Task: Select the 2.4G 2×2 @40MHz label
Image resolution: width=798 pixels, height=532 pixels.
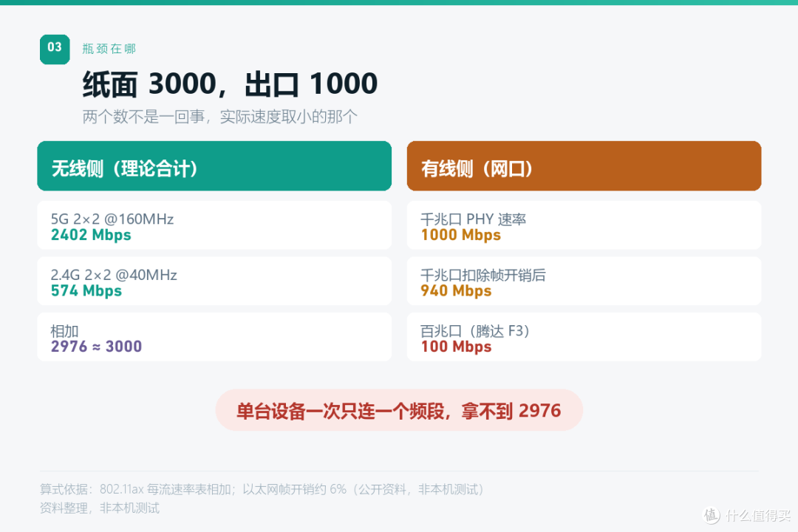Action: click(x=114, y=275)
